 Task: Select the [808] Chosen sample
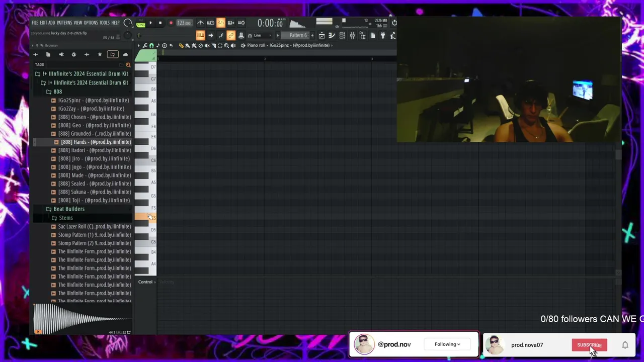[x=95, y=117]
